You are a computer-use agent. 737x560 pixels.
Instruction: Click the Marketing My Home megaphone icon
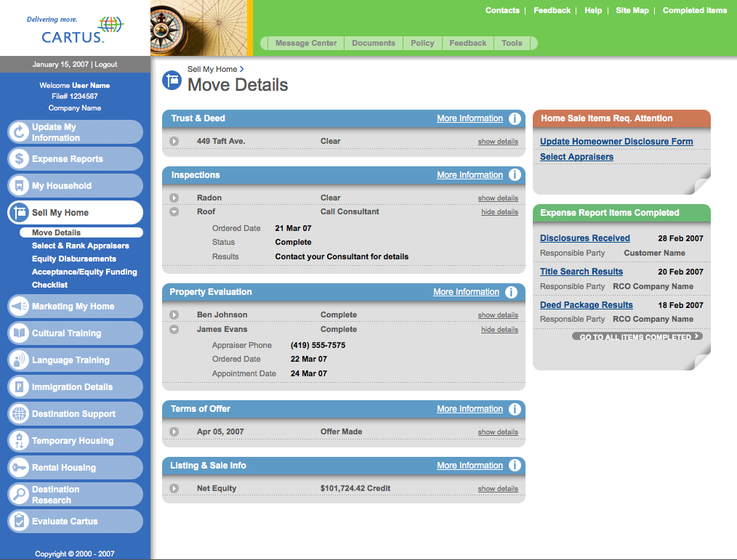[20, 307]
